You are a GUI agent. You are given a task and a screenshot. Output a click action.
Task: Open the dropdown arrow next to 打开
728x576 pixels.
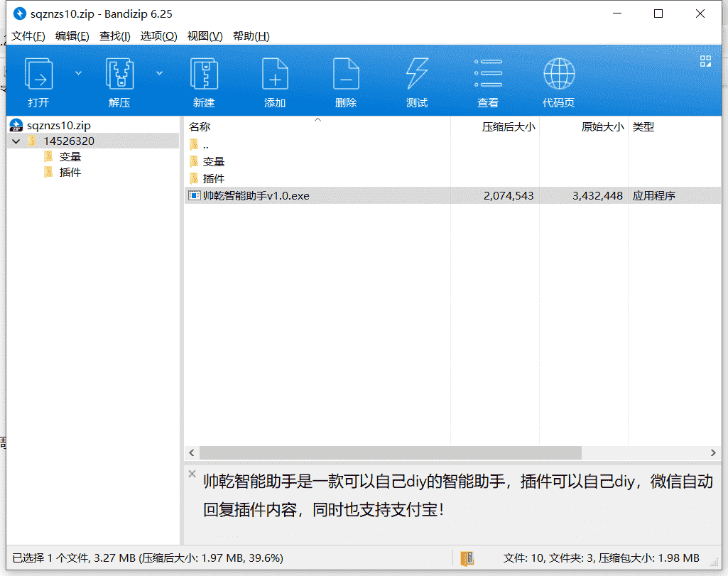pyautogui.click(x=78, y=73)
